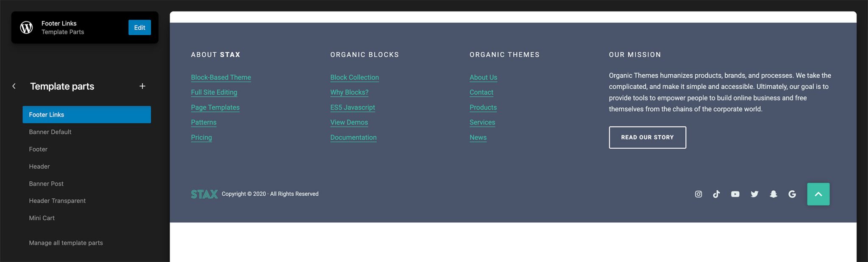Select Footer Links template part
The image size is (868, 262).
point(86,115)
